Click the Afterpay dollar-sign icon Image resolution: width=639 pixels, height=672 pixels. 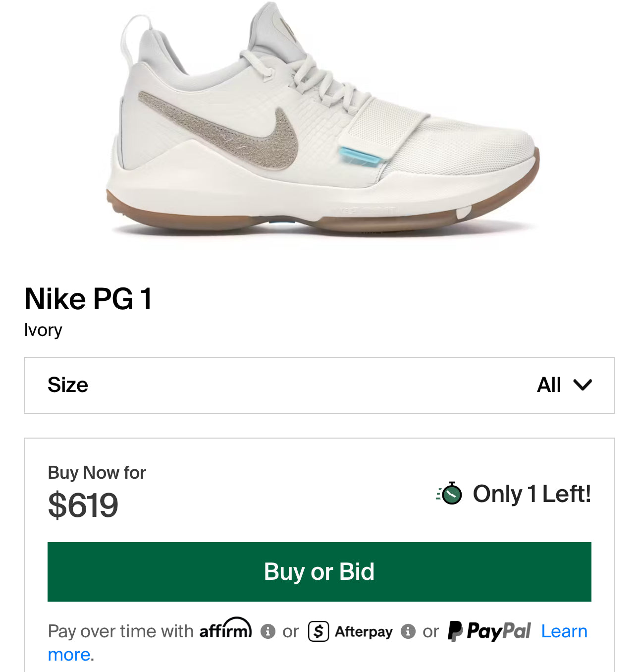click(x=319, y=632)
